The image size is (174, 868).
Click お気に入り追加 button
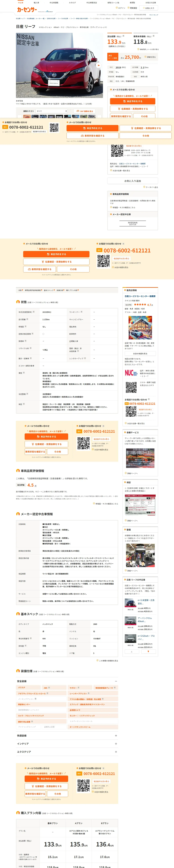coord(132,181)
